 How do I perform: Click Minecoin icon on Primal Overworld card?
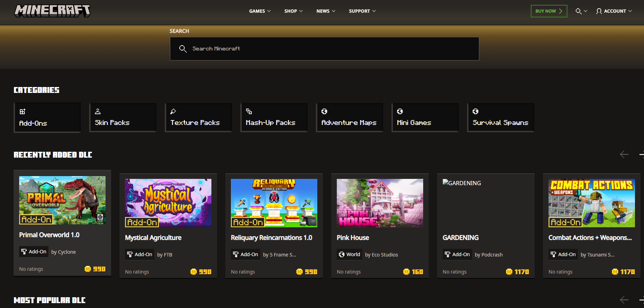[88, 269]
